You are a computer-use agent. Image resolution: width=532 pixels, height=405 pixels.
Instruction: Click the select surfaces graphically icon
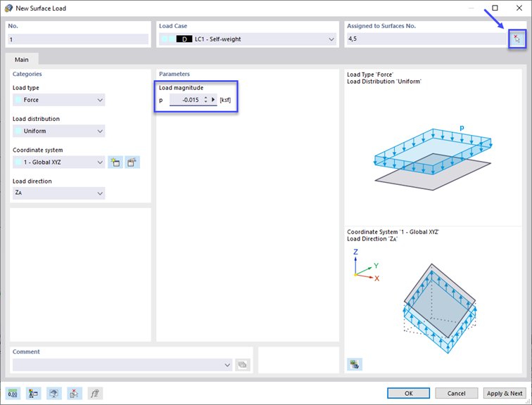[x=517, y=39]
